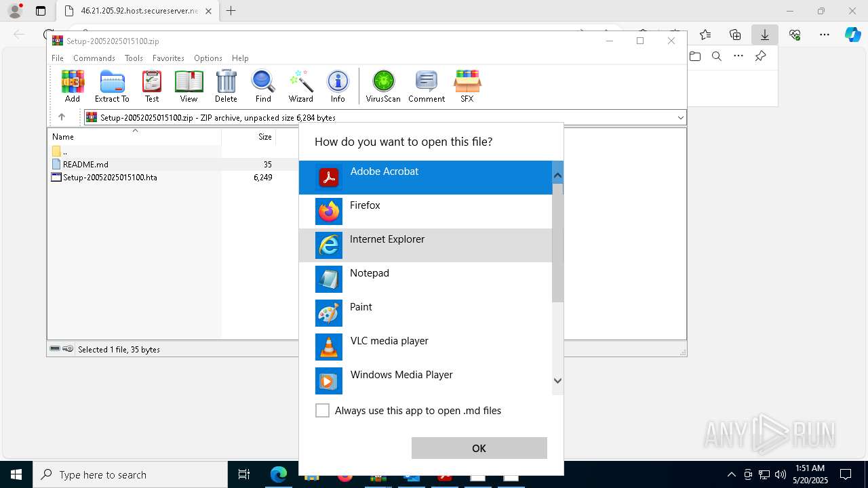Open Edge tab actions menu icon
Screen dimensions: 868x488
[x=41, y=11]
